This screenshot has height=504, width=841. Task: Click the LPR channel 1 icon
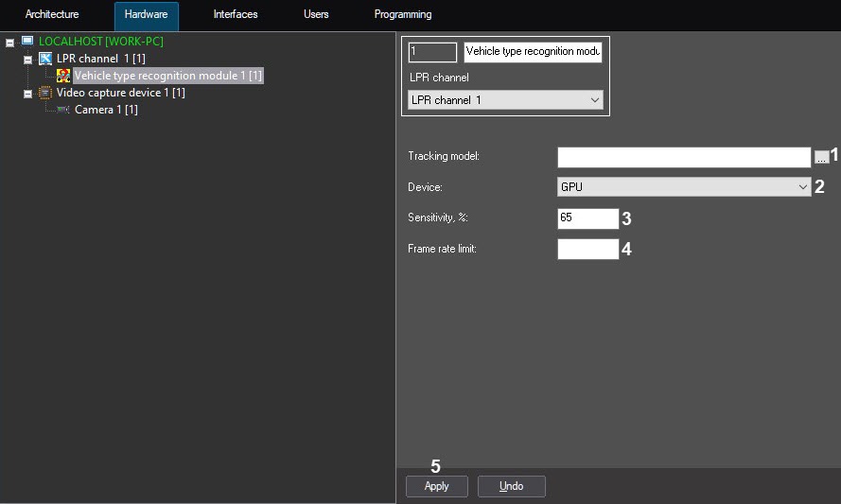45,59
